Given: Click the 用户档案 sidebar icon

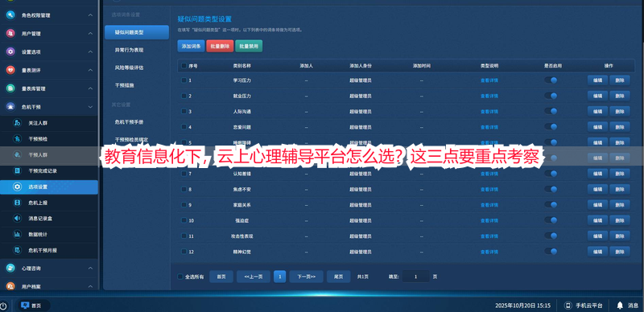Looking at the screenshot, I should point(10,286).
